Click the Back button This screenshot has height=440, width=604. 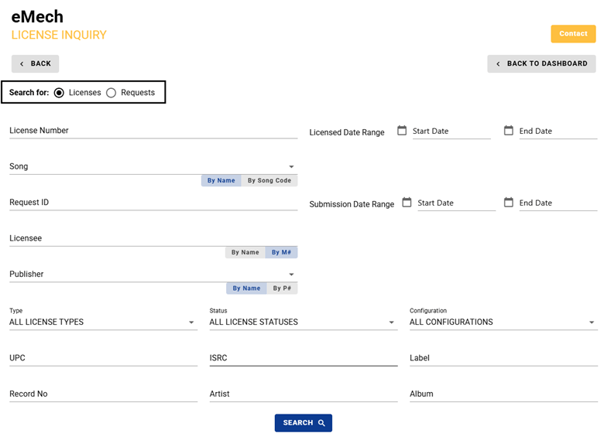tap(35, 64)
